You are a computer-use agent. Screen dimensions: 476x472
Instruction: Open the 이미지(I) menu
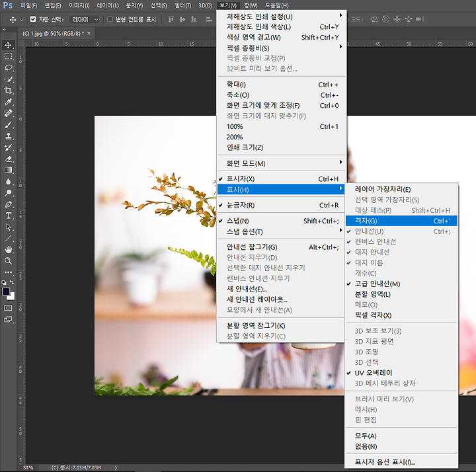(x=79, y=5)
